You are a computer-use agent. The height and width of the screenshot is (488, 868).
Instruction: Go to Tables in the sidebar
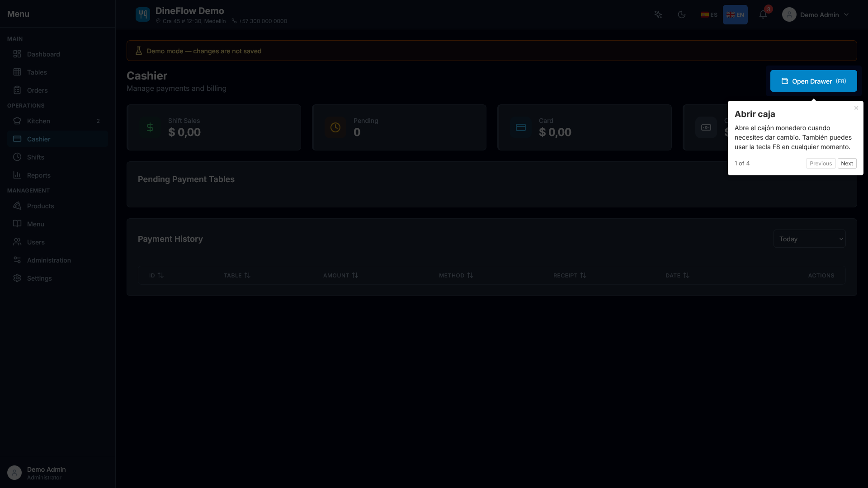point(58,72)
